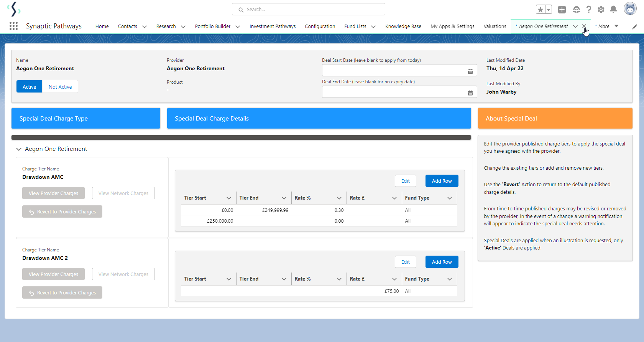Open My Apps & Settings tab
Screen dimensions: 644x342
click(x=452, y=26)
